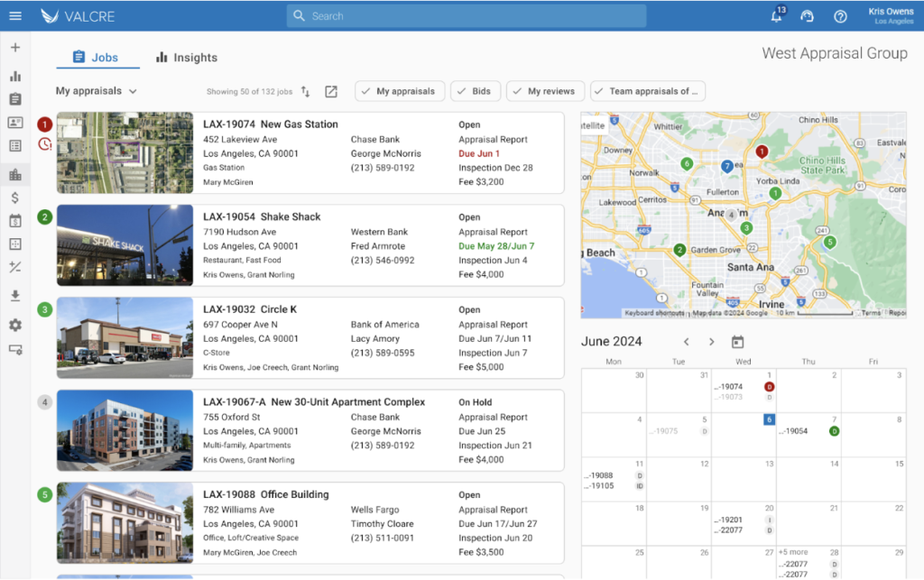Toggle the My reviews filter chip
The width and height of the screenshot is (924, 580).
coord(545,91)
